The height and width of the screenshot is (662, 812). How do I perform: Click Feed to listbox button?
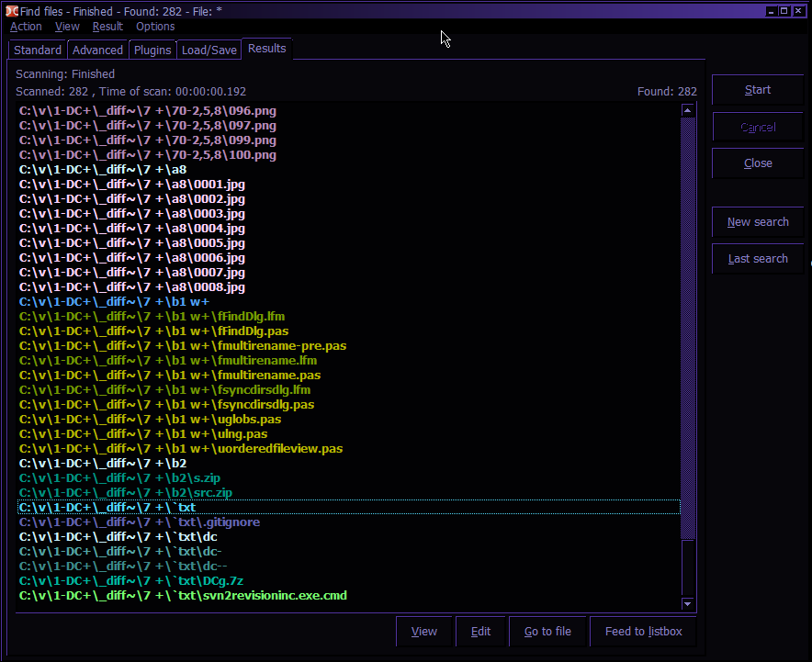coord(643,632)
